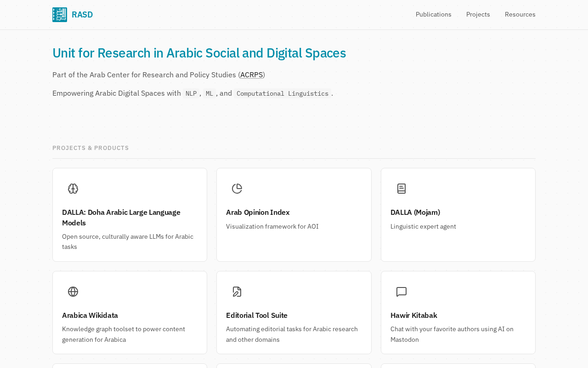Click the page heading about Arabic Social Spaces
This screenshot has height=368, width=588.
pos(199,53)
